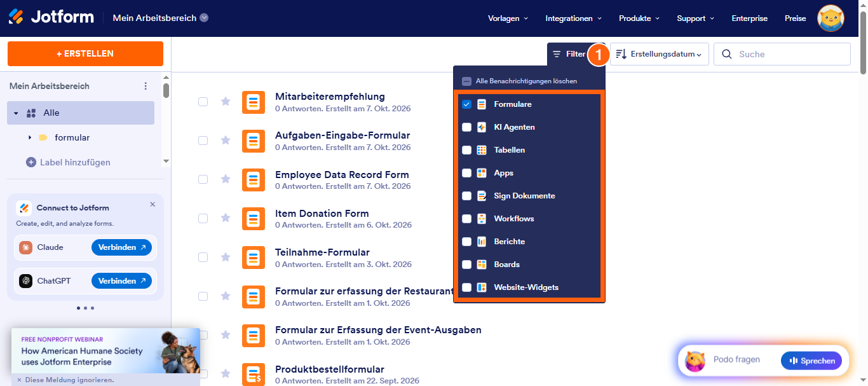The image size is (868, 386).
Task: Click the Workflows icon in filter
Action: 482,219
